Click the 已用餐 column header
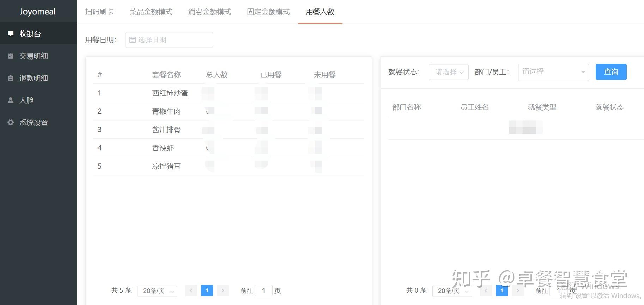 (271, 75)
